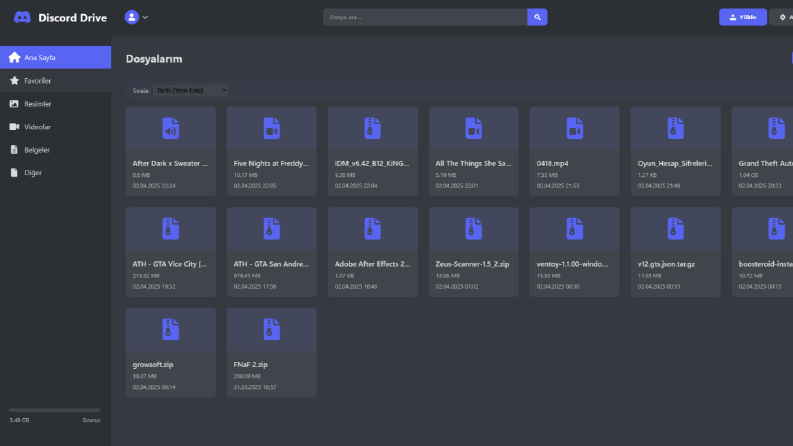Click the growsoft.zip file name
793x446 pixels.
pos(153,365)
